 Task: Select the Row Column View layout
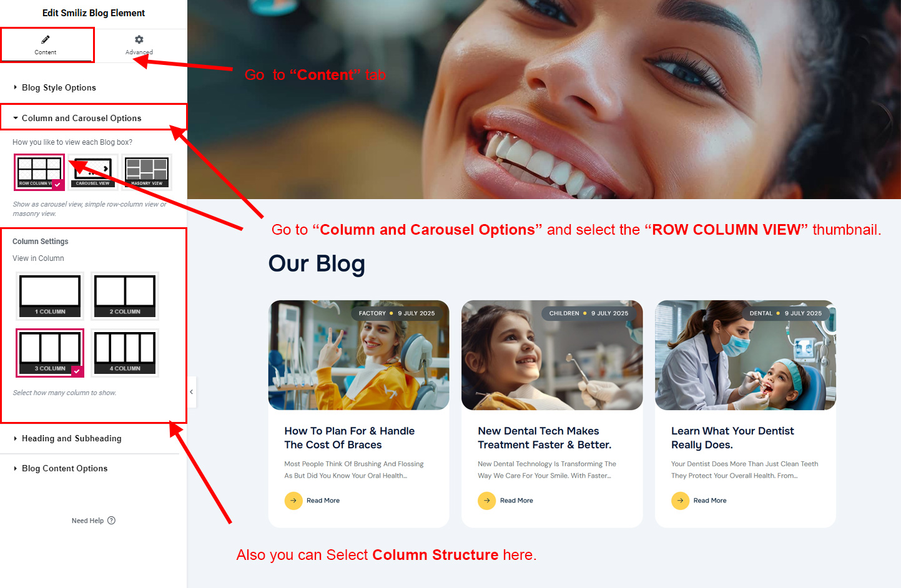point(39,172)
